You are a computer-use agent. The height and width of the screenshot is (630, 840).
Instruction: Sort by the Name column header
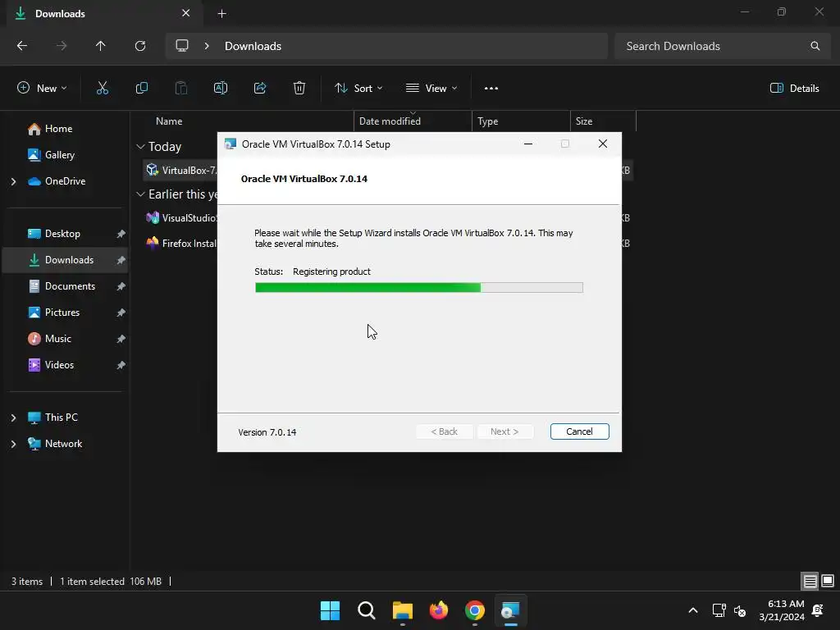point(169,121)
